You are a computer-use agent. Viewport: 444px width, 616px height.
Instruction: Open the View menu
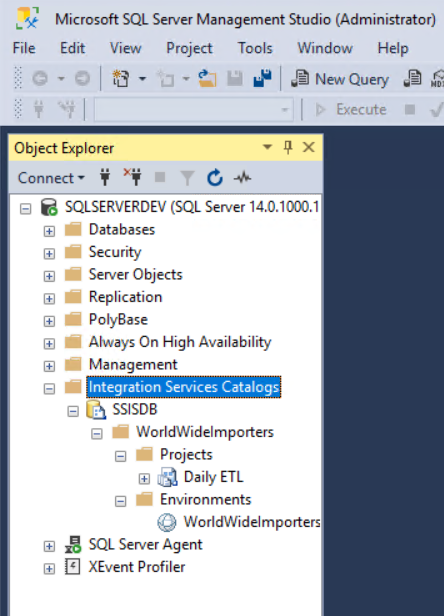125,48
